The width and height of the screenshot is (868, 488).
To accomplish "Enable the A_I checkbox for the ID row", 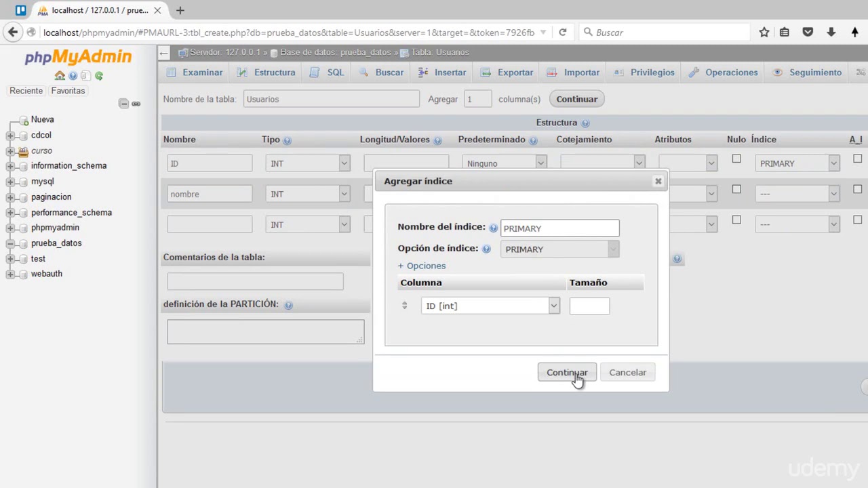I will point(857,159).
